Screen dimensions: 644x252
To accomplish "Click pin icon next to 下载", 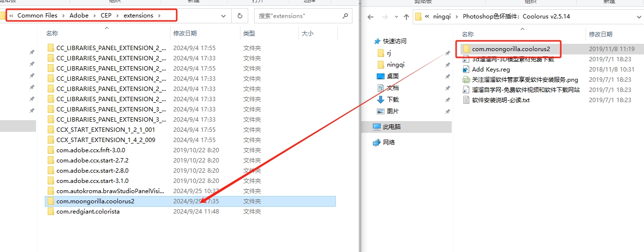I will pyautogui.click(x=447, y=100).
